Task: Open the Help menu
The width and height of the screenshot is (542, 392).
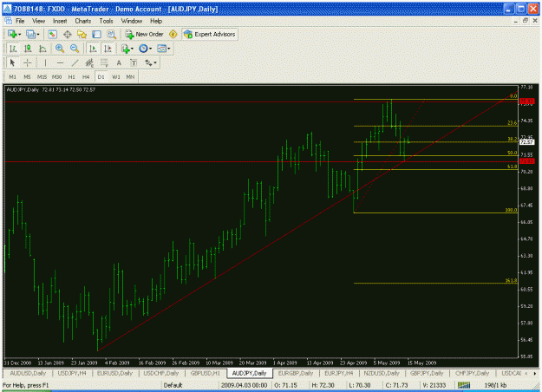Action: click(156, 21)
